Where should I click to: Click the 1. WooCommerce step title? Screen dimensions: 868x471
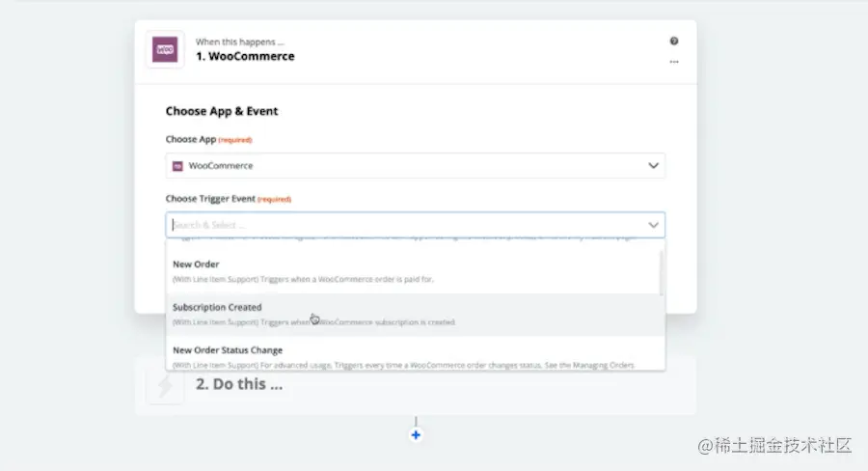point(245,56)
